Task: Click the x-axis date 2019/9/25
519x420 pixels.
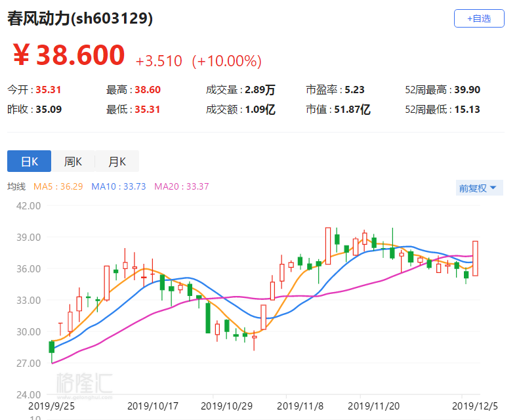Action: pyautogui.click(x=51, y=406)
